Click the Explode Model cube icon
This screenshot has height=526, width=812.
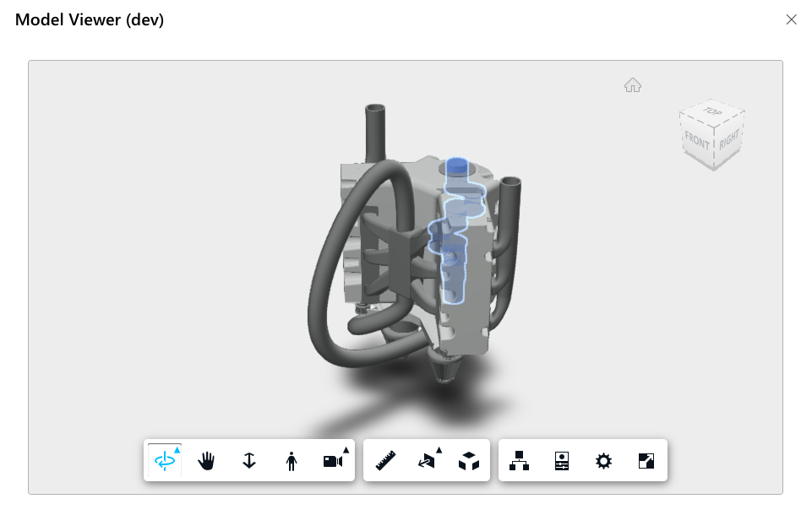pos(469,461)
